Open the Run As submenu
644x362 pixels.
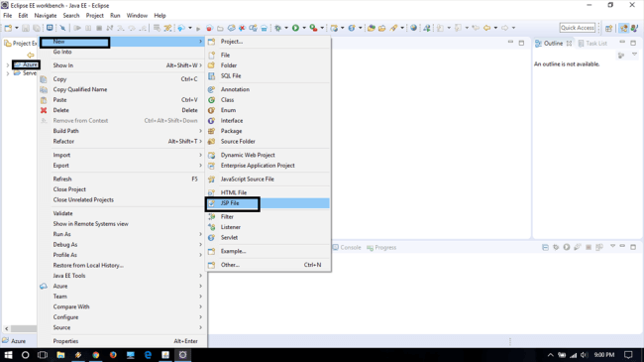point(122,234)
